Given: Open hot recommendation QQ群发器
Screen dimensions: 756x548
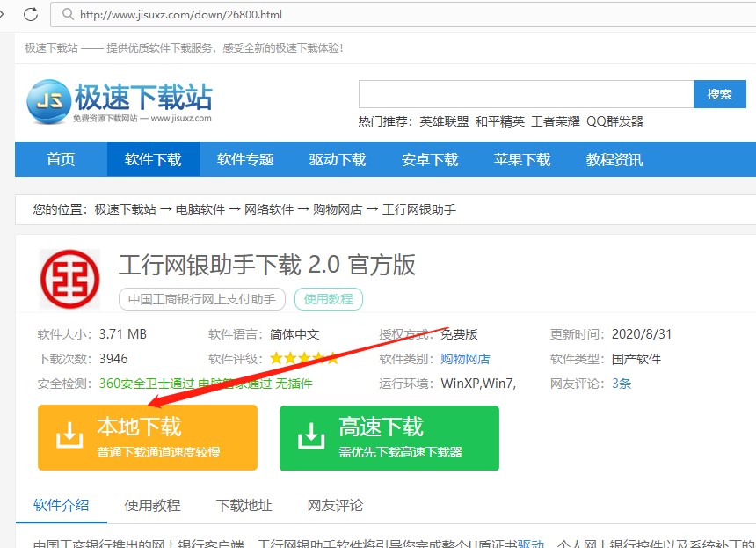Looking at the screenshot, I should (614, 121).
